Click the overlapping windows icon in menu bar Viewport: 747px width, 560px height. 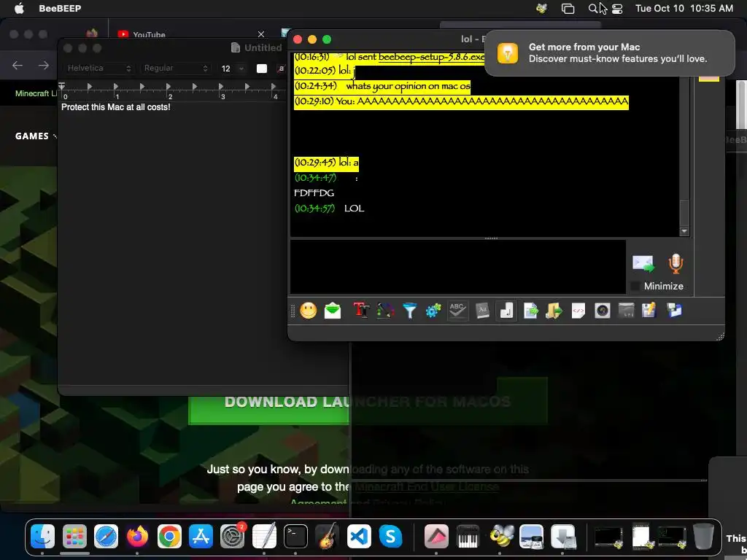click(568, 8)
